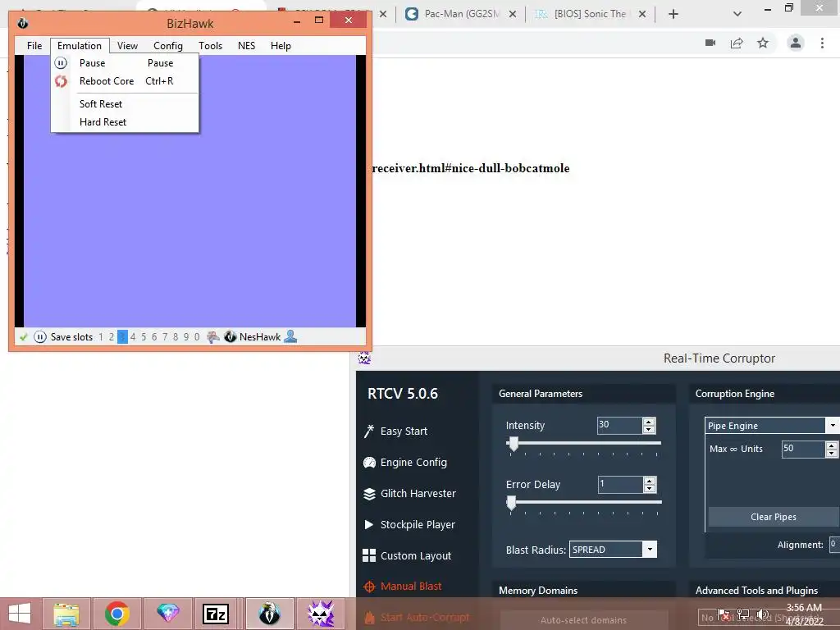Click the share page icon in browser
Image resolution: width=840 pixels, height=630 pixels.
(x=737, y=43)
